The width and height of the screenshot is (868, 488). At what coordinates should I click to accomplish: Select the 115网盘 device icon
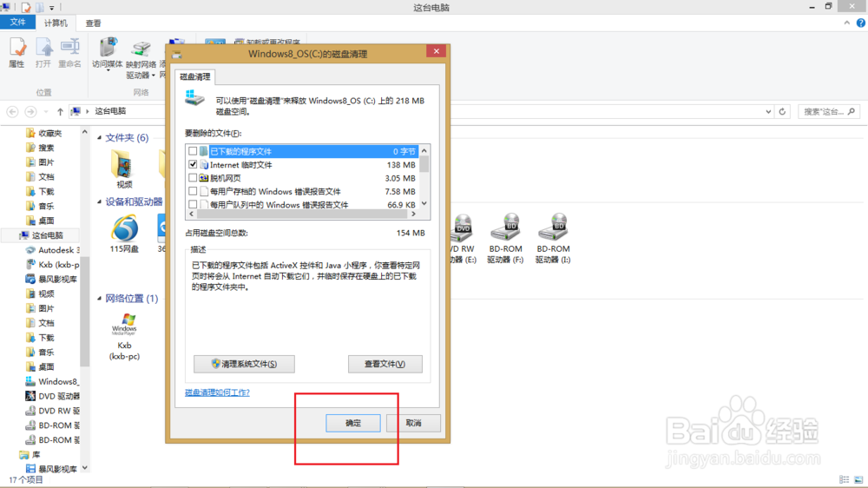[124, 234]
